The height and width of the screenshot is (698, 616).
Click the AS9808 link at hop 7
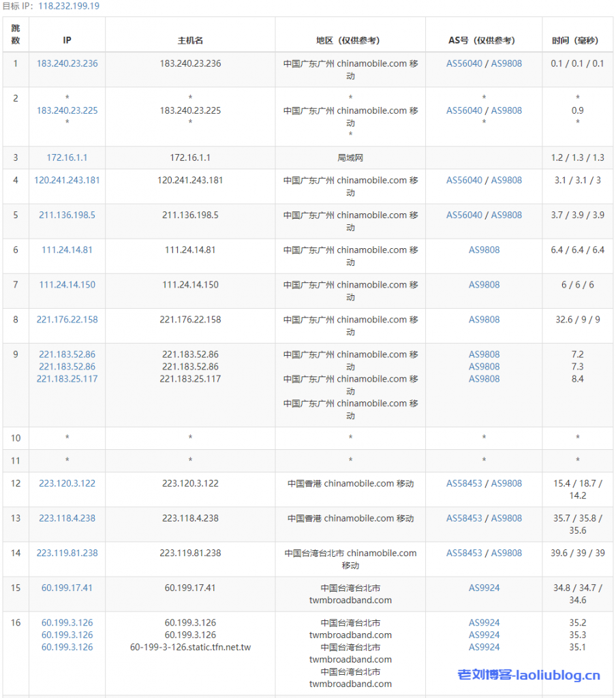pyautogui.click(x=484, y=284)
